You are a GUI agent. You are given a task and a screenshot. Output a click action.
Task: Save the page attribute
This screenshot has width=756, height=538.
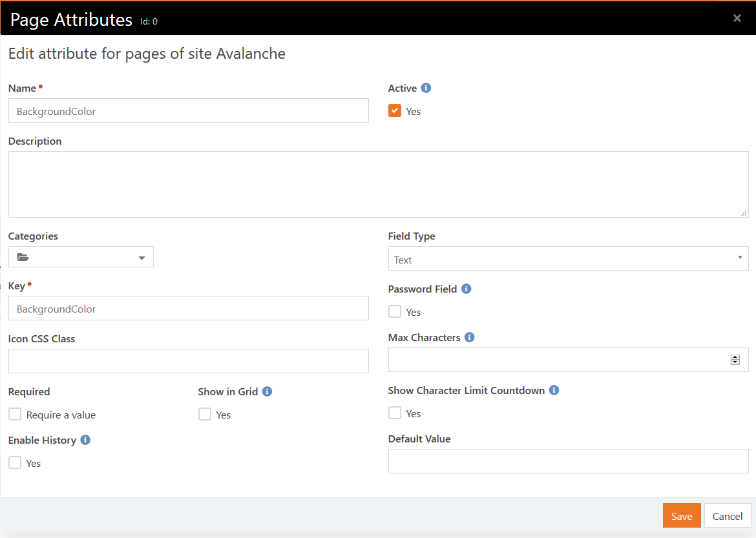point(682,516)
